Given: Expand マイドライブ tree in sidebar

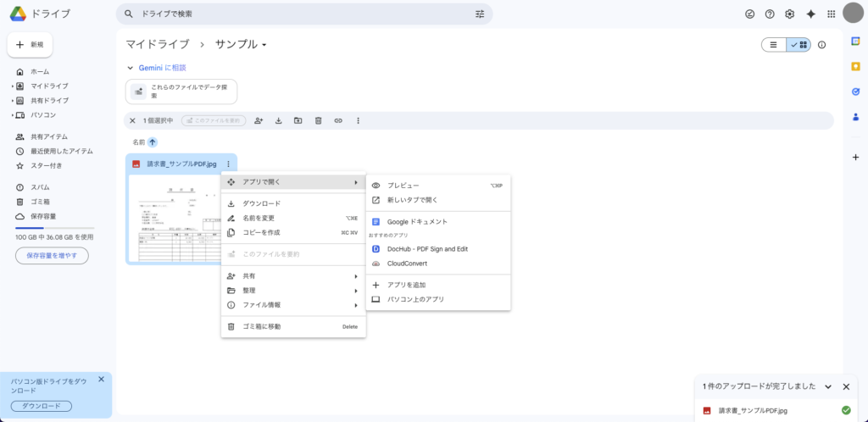Looking at the screenshot, I should (13, 86).
